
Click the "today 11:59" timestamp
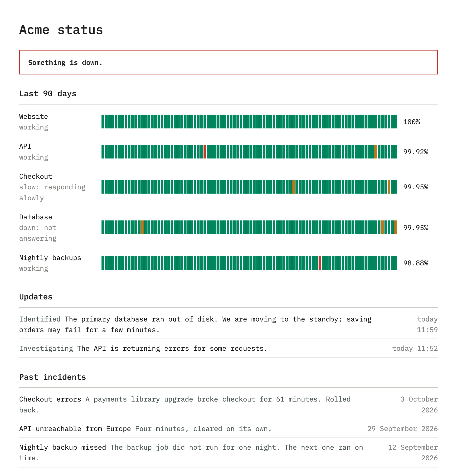[427, 324]
